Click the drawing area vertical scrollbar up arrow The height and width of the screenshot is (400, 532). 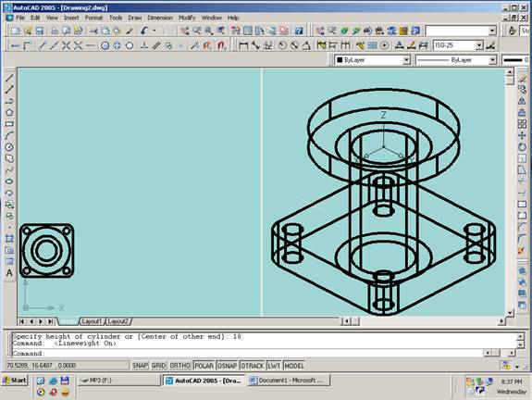510,72
